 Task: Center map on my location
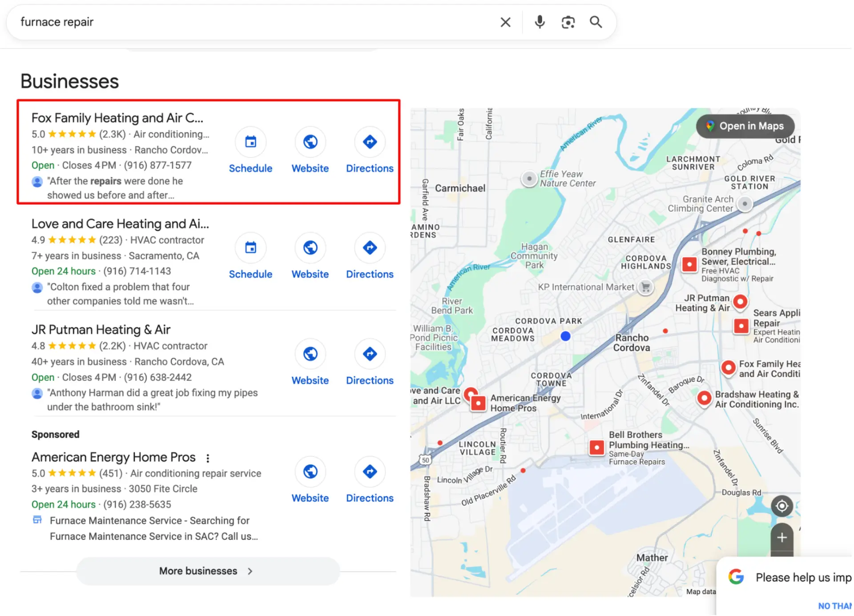[781, 506]
